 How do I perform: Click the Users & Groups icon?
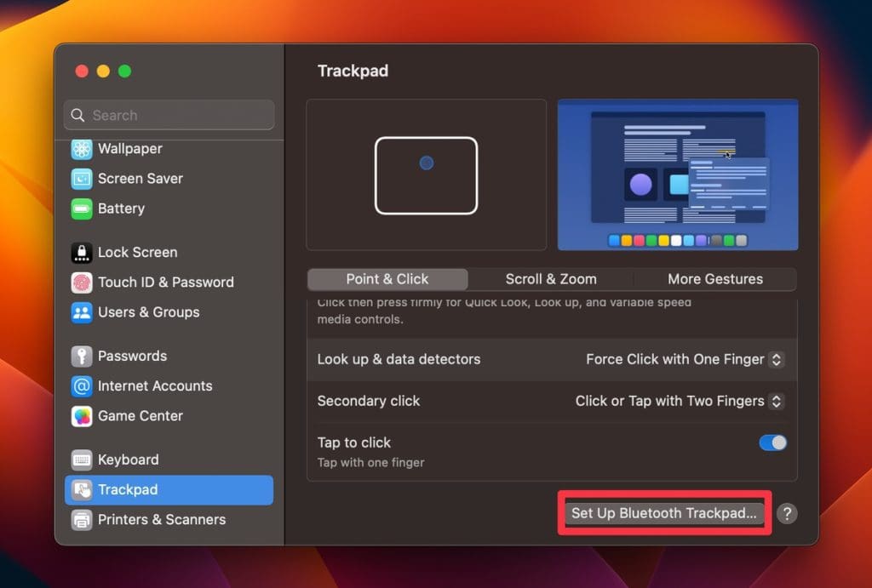(x=82, y=313)
